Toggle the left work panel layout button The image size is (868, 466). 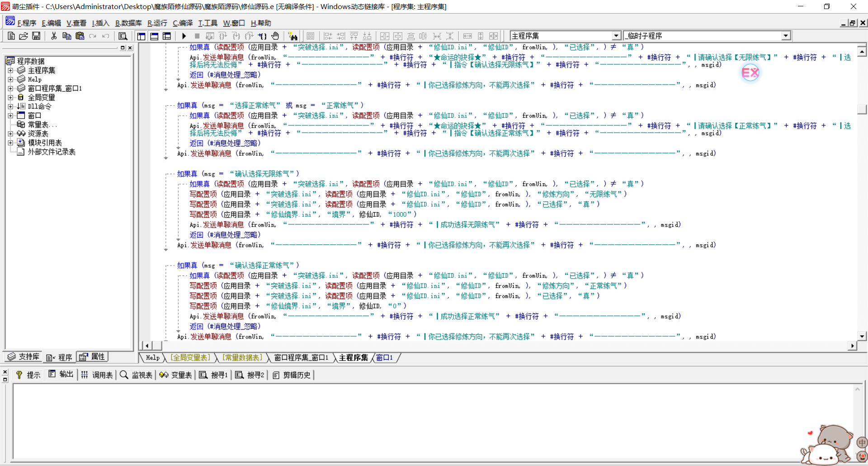[142, 36]
